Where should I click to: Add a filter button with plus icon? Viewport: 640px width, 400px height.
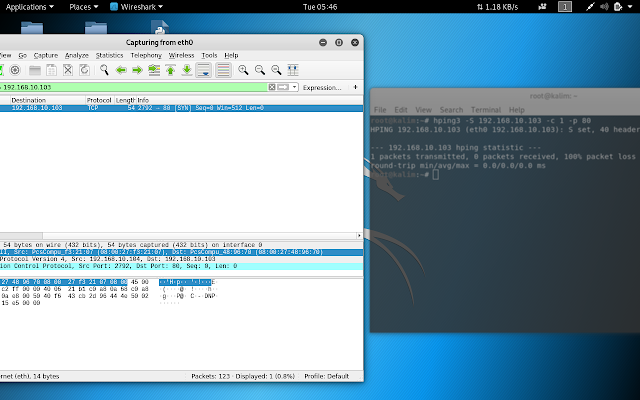point(355,87)
